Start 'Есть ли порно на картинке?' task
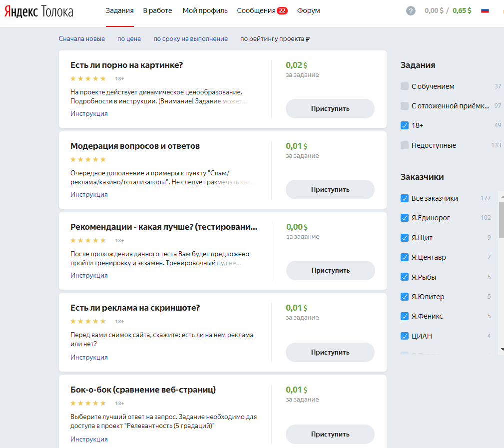 pos(330,108)
